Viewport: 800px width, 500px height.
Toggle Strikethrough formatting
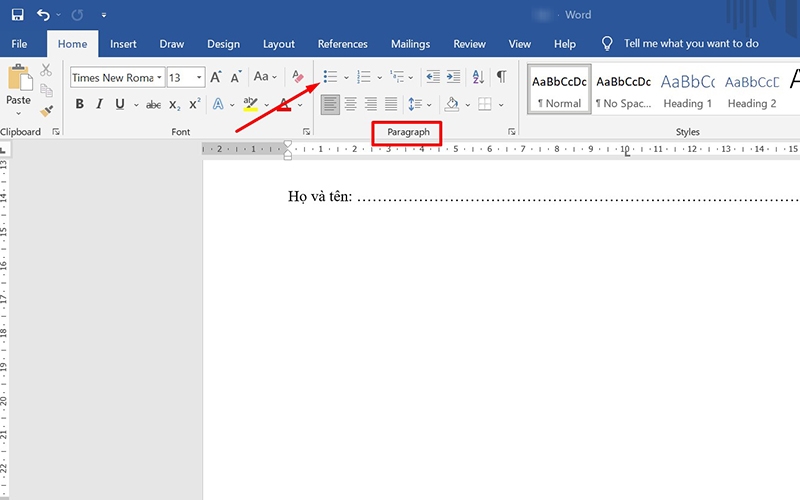(153, 105)
